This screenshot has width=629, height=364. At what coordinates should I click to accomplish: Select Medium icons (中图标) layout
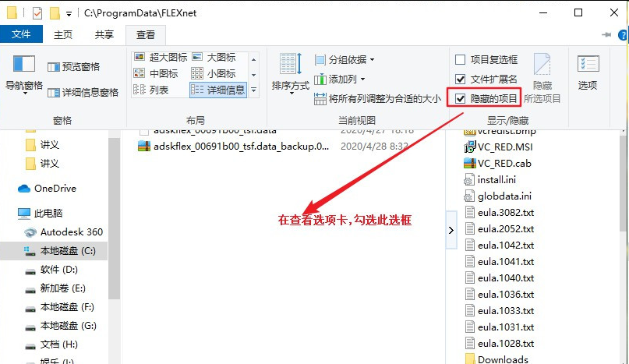coord(156,73)
